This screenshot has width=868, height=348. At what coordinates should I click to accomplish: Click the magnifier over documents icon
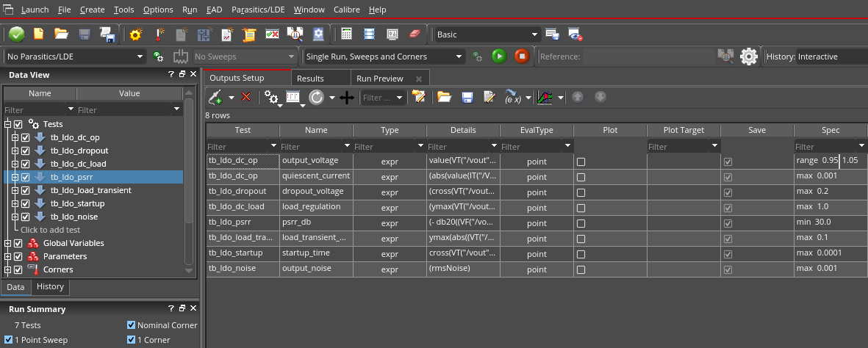click(295, 35)
